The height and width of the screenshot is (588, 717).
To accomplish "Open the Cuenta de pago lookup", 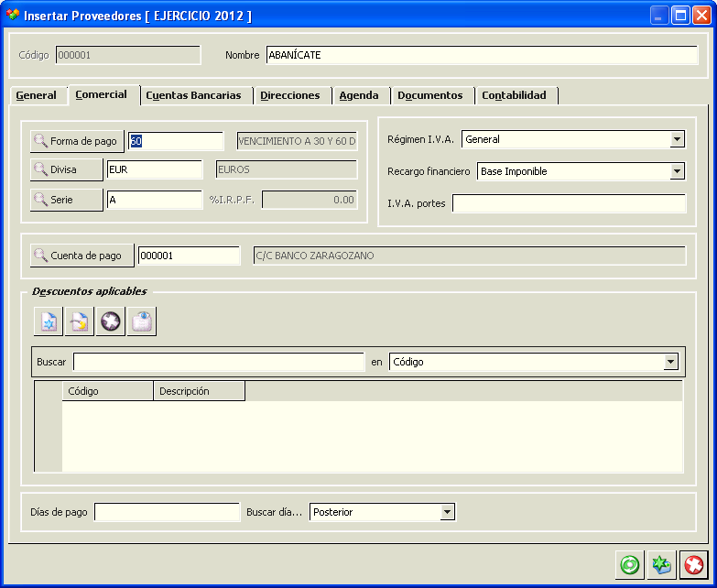I will [82, 256].
